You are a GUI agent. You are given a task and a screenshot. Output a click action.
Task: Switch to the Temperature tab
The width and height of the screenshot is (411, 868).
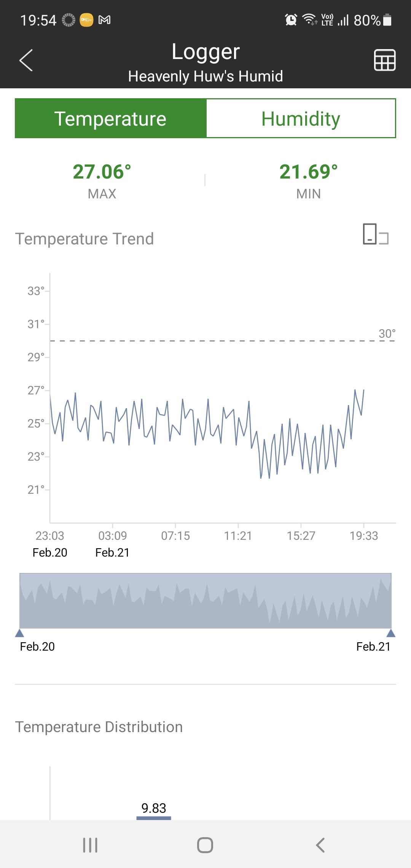[x=110, y=118]
